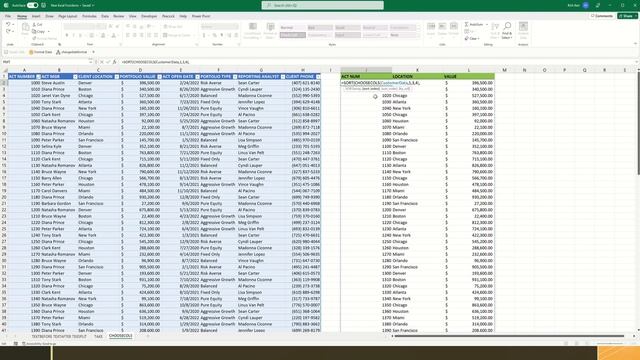Click the Redo arrow icon

click(x=8, y=31)
